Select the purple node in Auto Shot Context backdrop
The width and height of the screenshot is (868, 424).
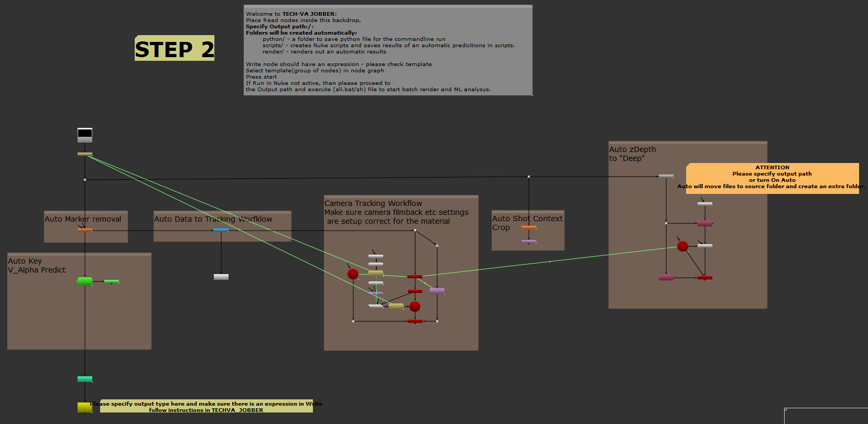pos(529,241)
